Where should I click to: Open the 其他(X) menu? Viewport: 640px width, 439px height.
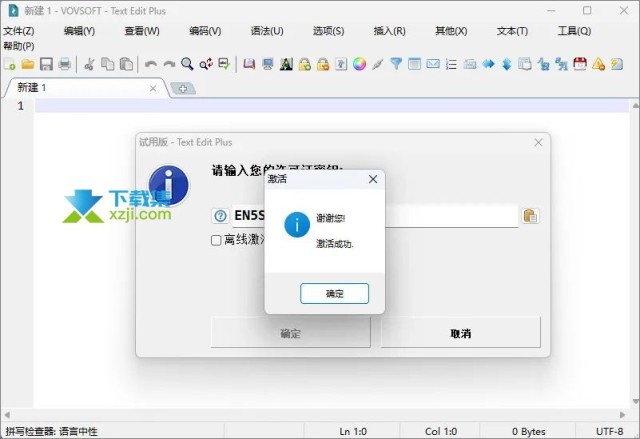pos(451,31)
